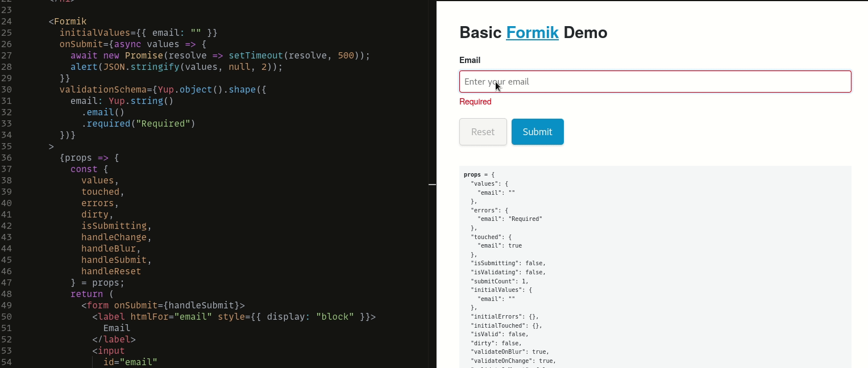Click line number 30 in the editor gutter
The height and width of the screenshot is (368, 868).
7,90
